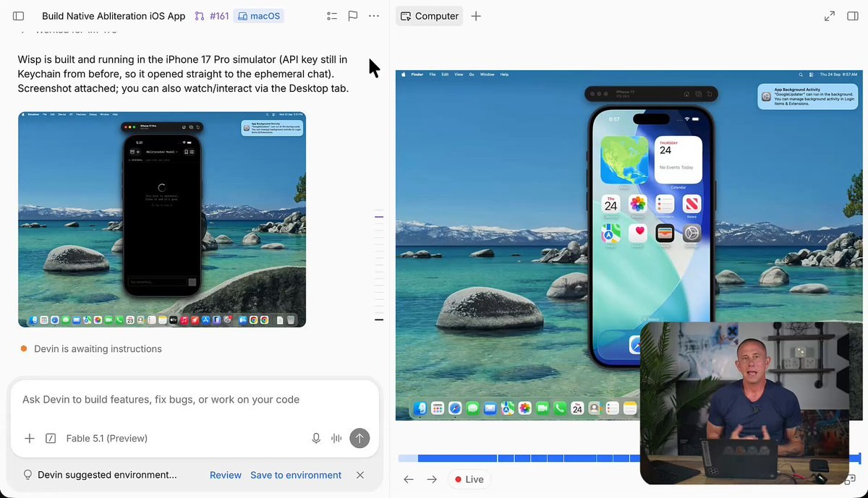Tap the Health app icon on iPhone

tap(637, 233)
